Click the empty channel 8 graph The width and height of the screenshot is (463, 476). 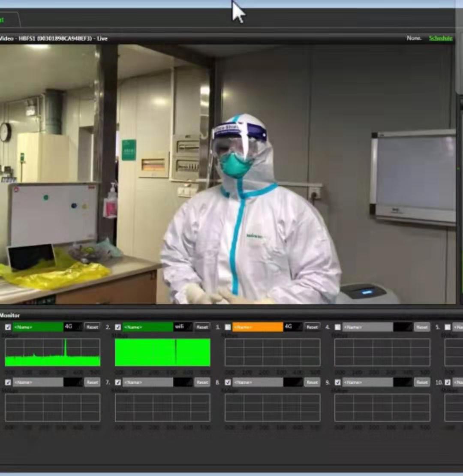point(273,408)
